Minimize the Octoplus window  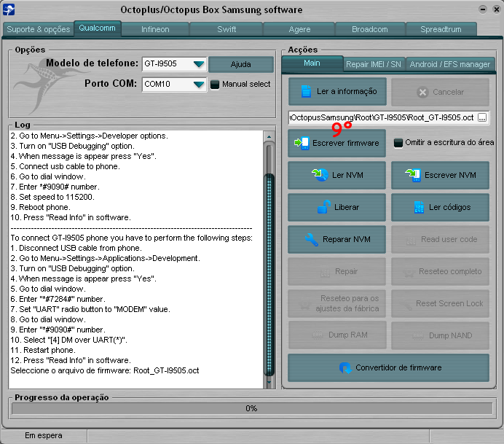click(482, 9)
